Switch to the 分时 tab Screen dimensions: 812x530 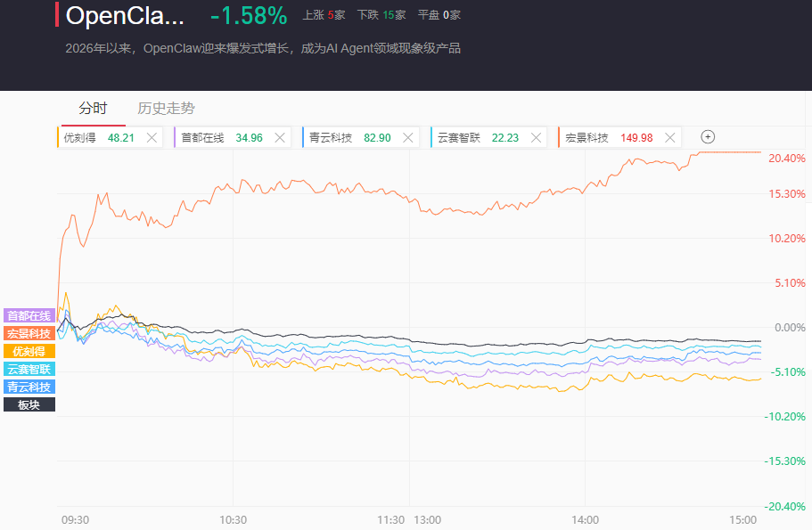(x=93, y=109)
